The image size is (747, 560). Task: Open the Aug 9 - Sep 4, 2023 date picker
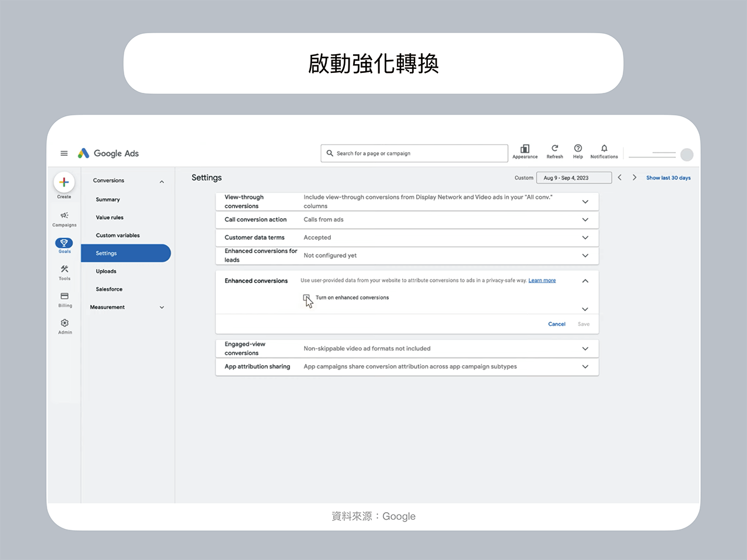point(574,178)
